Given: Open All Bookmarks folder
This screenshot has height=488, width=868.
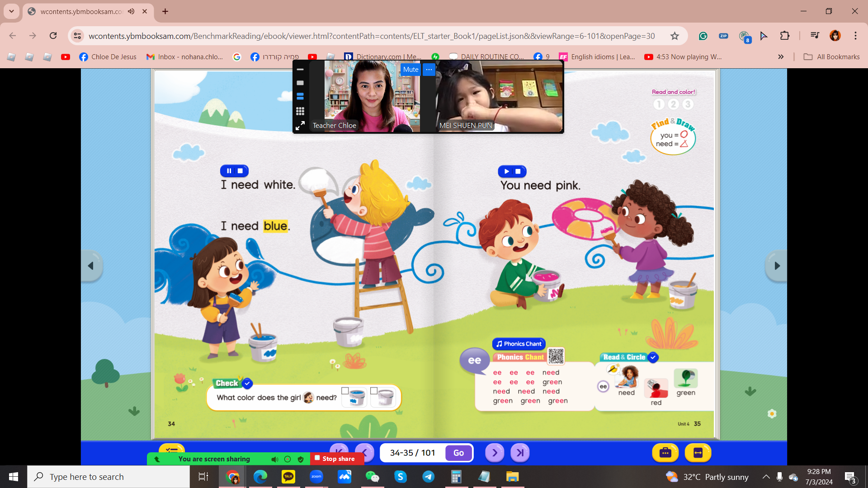Looking at the screenshot, I should click(831, 56).
